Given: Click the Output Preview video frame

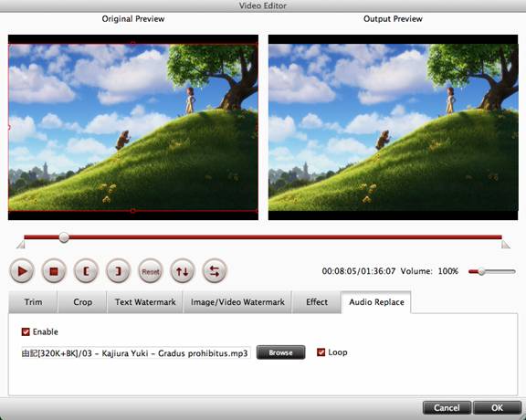Looking at the screenshot, I should (394, 127).
